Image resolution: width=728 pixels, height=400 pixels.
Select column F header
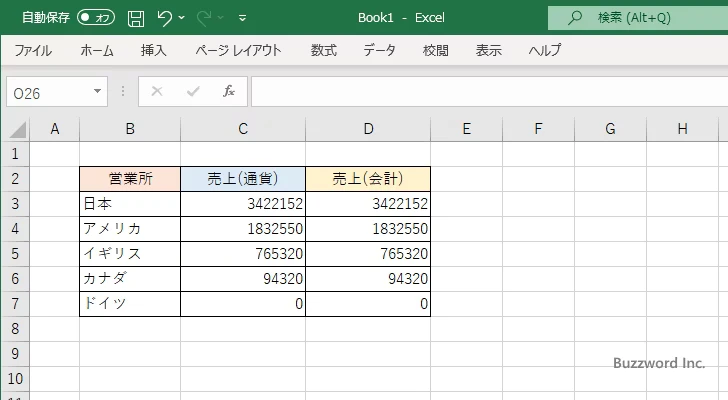(539, 129)
